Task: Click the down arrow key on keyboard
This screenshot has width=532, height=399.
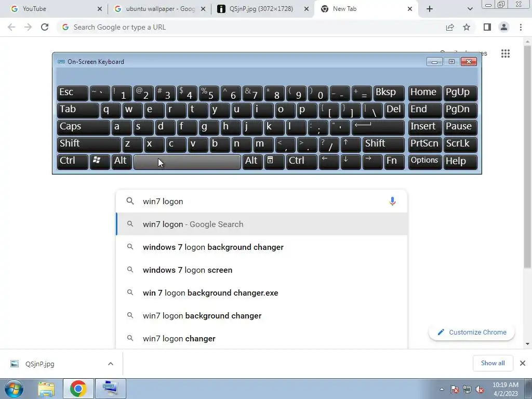Action: coord(350,162)
